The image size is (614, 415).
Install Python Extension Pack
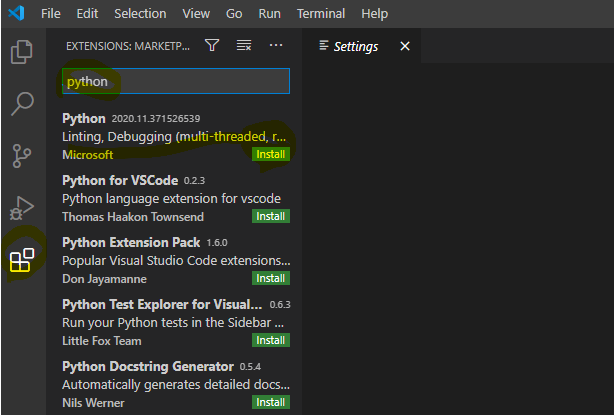click(271, 278)
